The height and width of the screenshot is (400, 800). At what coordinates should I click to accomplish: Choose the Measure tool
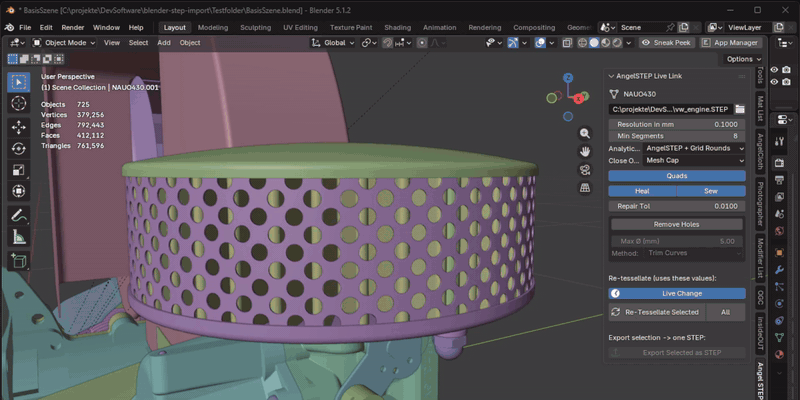18,237
